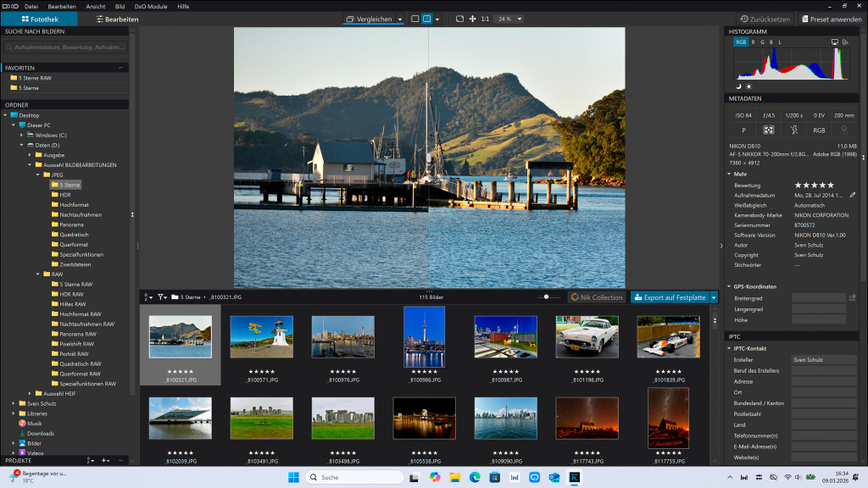Click the filter funnel icon above the filmstrip
This screenshot has height=488, width=868.
tap(160, 296)
